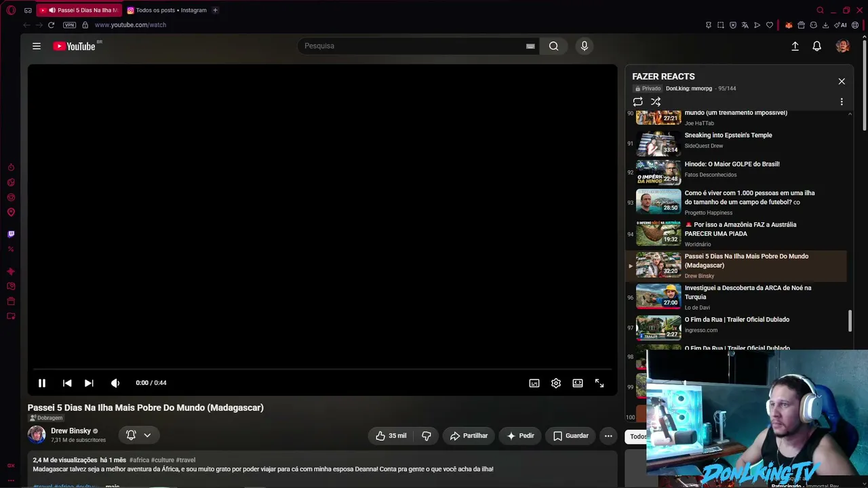
Task: Play the Worldnário Amazônia video
Action: 737,234
